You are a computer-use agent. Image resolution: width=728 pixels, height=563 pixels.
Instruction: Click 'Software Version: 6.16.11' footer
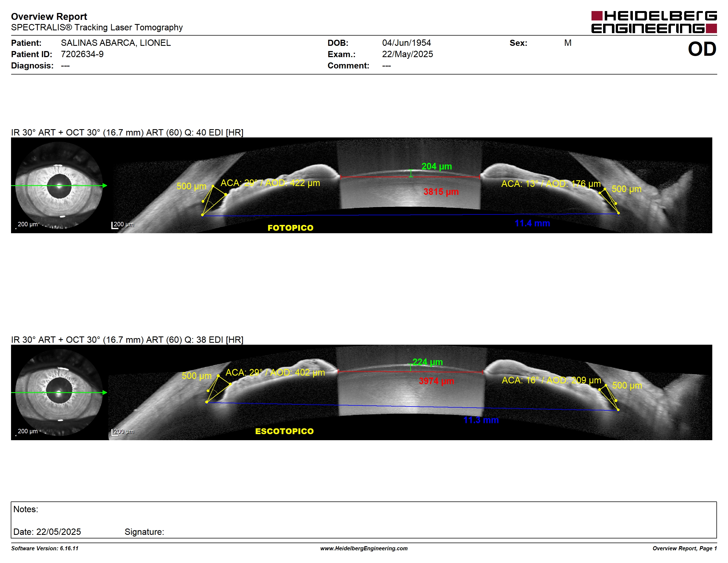45,548
